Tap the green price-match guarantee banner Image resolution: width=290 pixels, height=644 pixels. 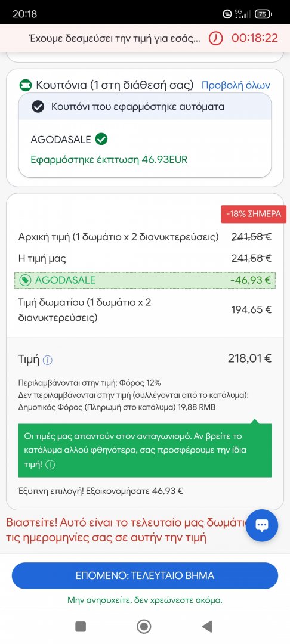pos(145,451)
